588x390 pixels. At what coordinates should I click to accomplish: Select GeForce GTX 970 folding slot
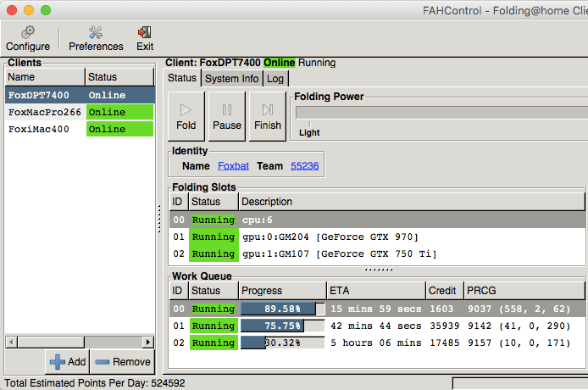click(x=377, y=237)
